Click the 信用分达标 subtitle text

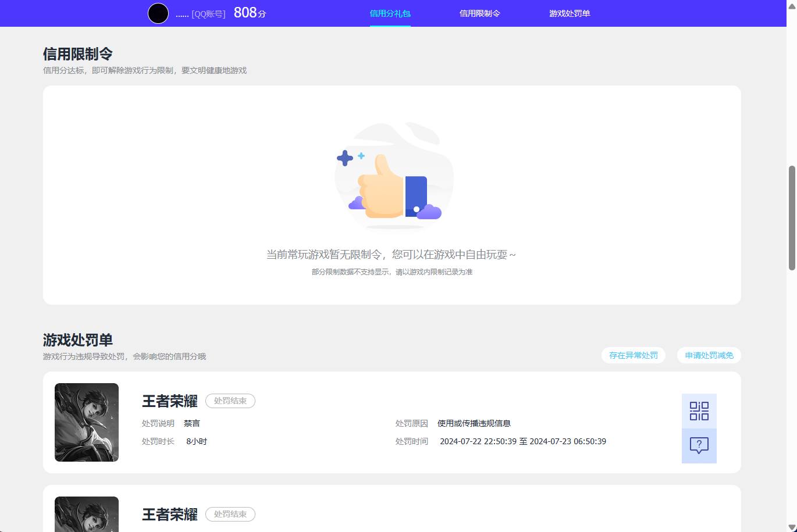[x=145, y=70]
